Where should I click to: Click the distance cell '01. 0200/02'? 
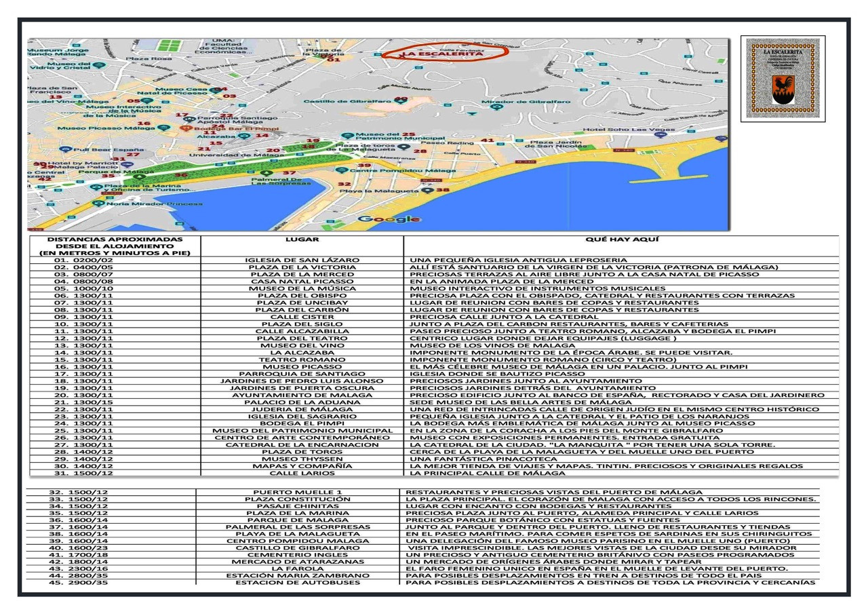point(84,260)
